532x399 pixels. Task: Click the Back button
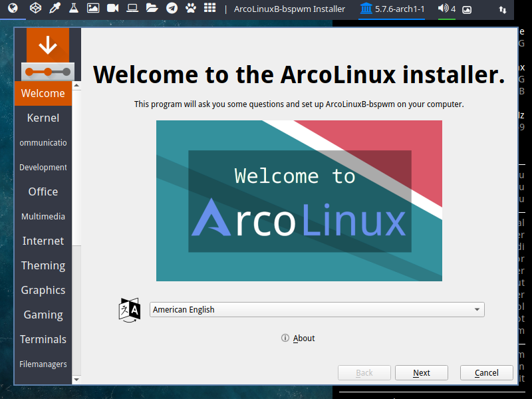(x=364, y=373)
